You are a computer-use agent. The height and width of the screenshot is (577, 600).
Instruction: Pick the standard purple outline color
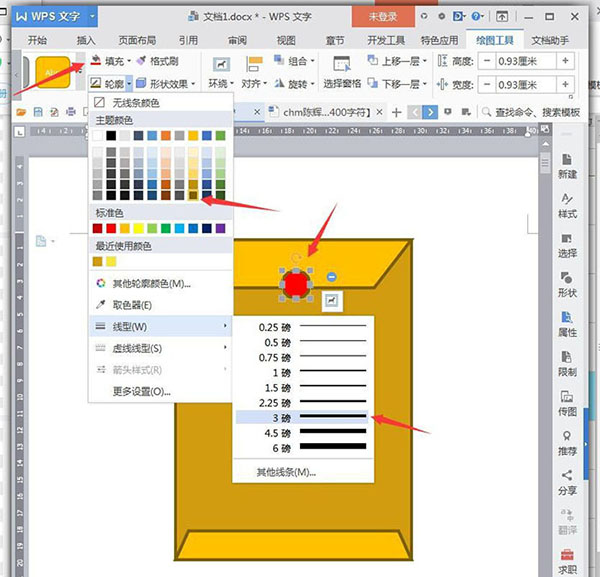(220, 228)
